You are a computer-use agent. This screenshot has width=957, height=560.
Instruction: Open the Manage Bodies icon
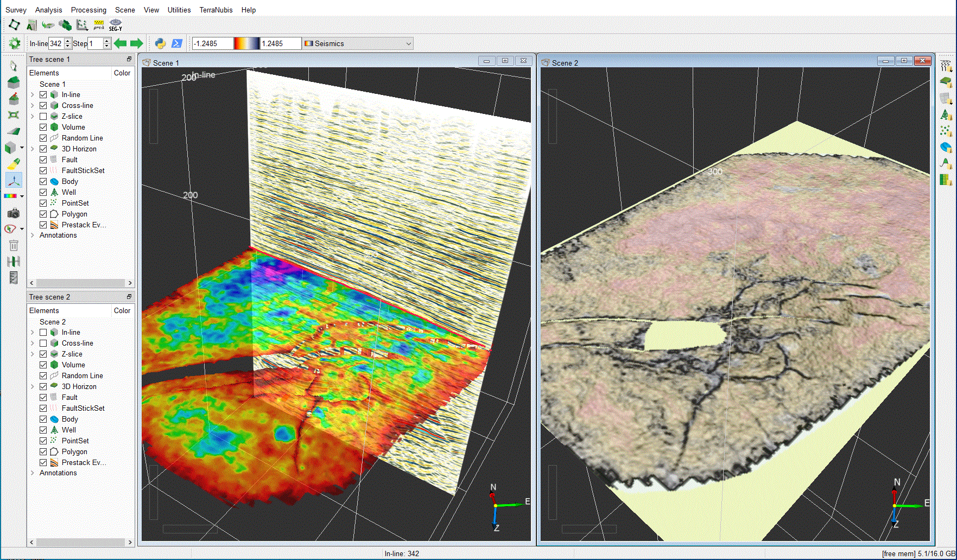[x=946, y=147]
